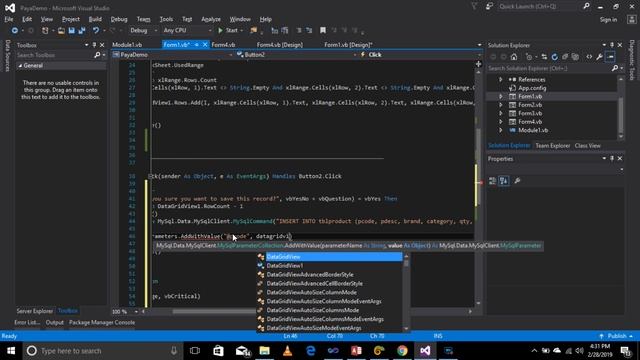
Task: Toggle pin on the Form1.vb tab
Action: click(197, 45)
